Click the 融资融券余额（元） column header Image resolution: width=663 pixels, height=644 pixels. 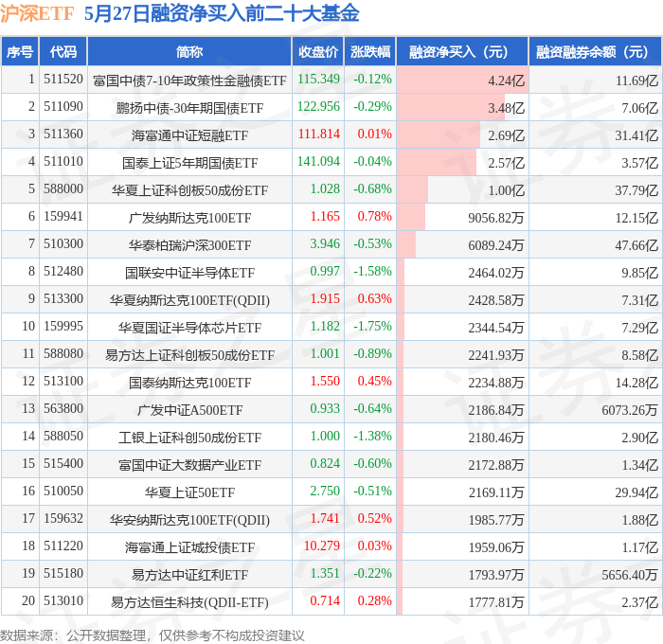[x=595, y=51]
